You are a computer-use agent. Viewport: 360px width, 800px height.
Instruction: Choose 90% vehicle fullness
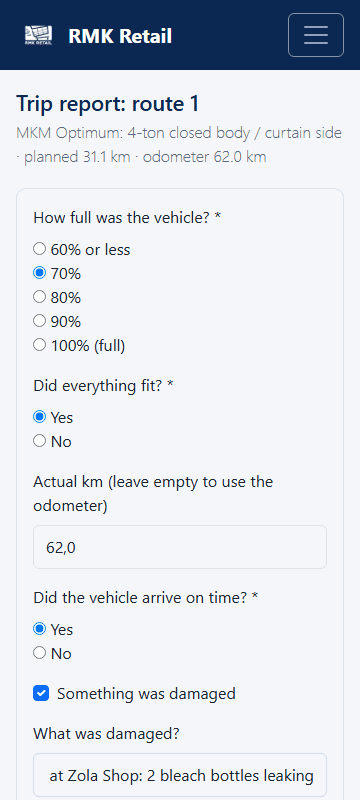pyautogui.click(x=39, y=321)
